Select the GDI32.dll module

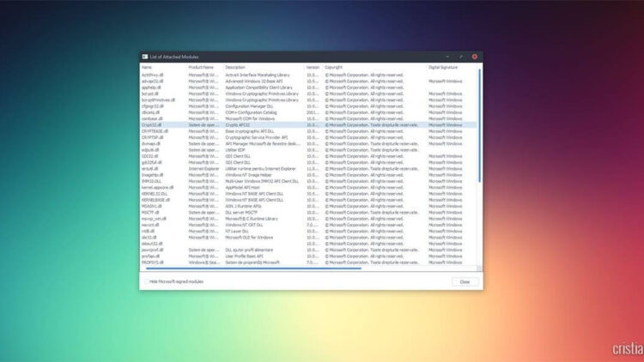point(150,156)
